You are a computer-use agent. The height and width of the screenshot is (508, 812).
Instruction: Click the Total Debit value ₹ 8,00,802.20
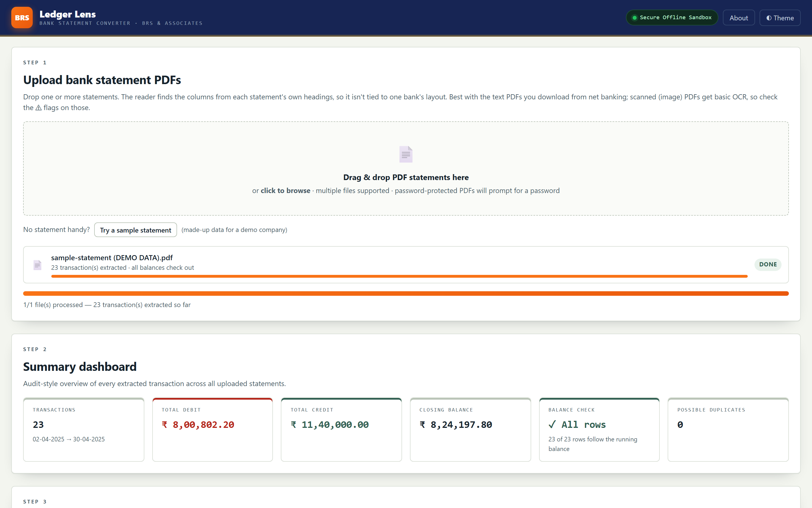pyautogui.click(x=198, y=425)
